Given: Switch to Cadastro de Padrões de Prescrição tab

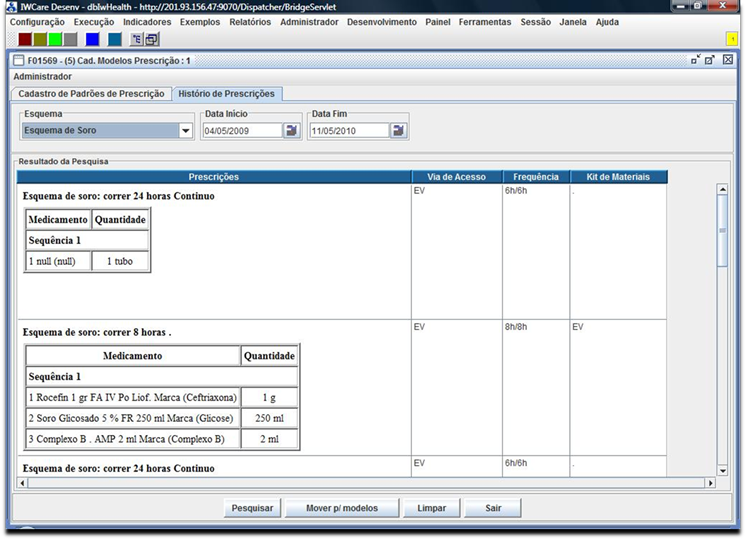Looking at the screenshot, I should [92, 93].
